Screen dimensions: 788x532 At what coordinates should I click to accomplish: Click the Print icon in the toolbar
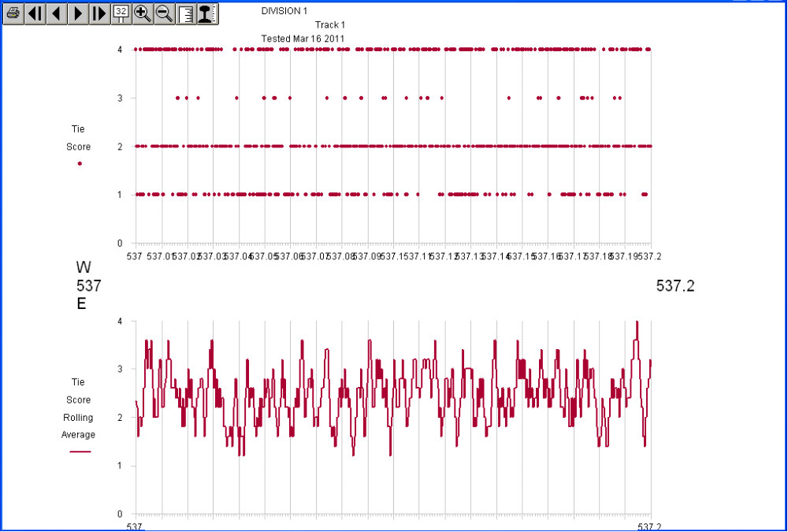click(x=13, y=13)
